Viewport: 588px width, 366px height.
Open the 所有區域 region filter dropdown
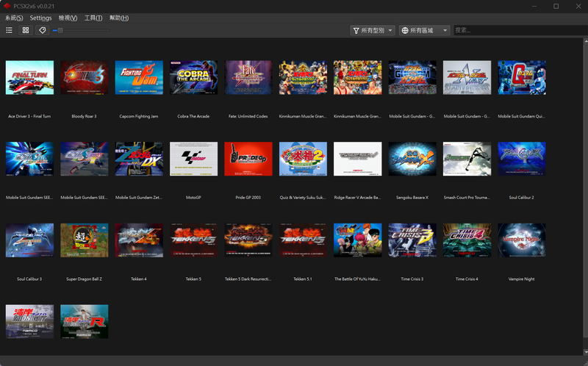[x=425, y=30]
